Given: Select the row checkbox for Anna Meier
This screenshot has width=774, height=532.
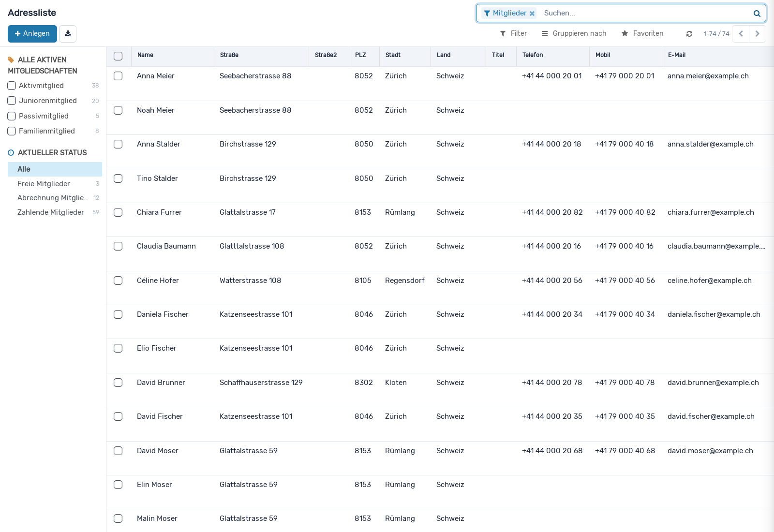Looking at the screenshot, I should tap(118, 76).
